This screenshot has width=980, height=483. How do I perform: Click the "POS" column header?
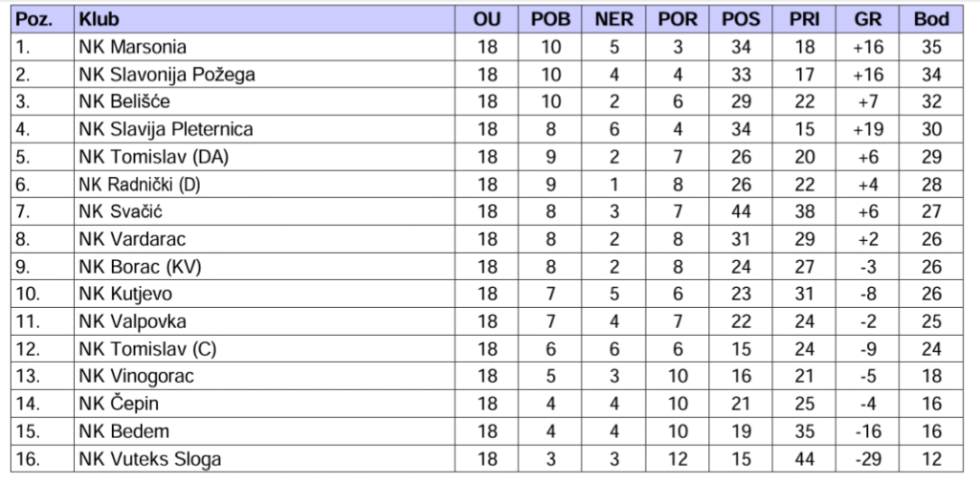pyautogui.click(x=741, y=19)
